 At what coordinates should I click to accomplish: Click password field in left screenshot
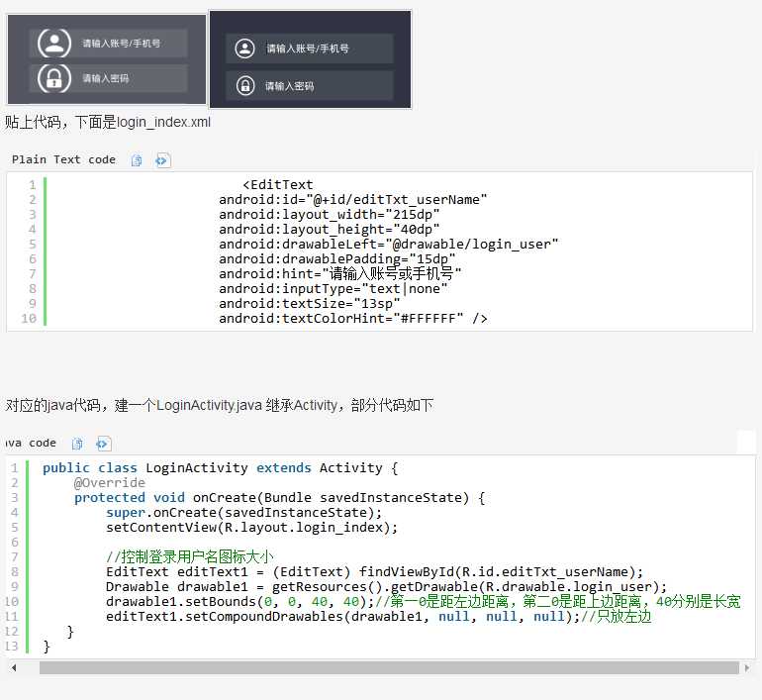109,78
